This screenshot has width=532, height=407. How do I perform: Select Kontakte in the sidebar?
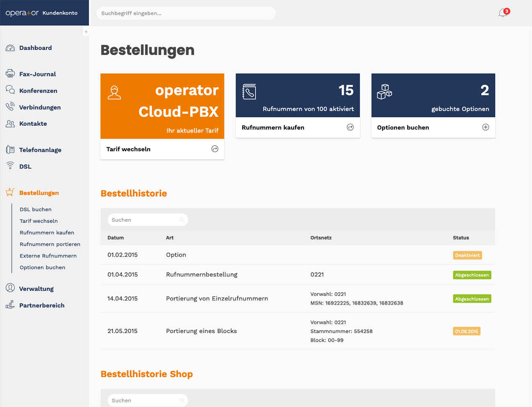(33, 124)
